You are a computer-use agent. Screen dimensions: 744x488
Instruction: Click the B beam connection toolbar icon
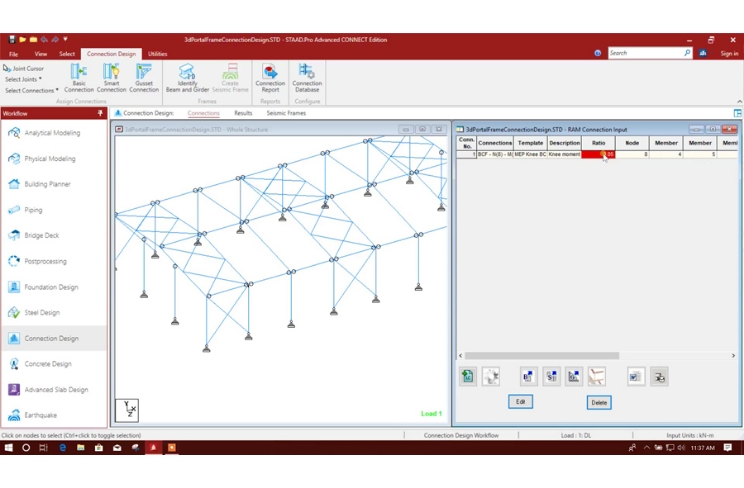click(528, 376)
